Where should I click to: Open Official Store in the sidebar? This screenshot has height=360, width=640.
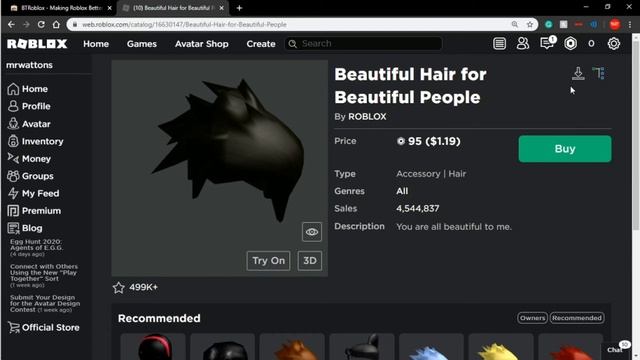click(44, 327)
